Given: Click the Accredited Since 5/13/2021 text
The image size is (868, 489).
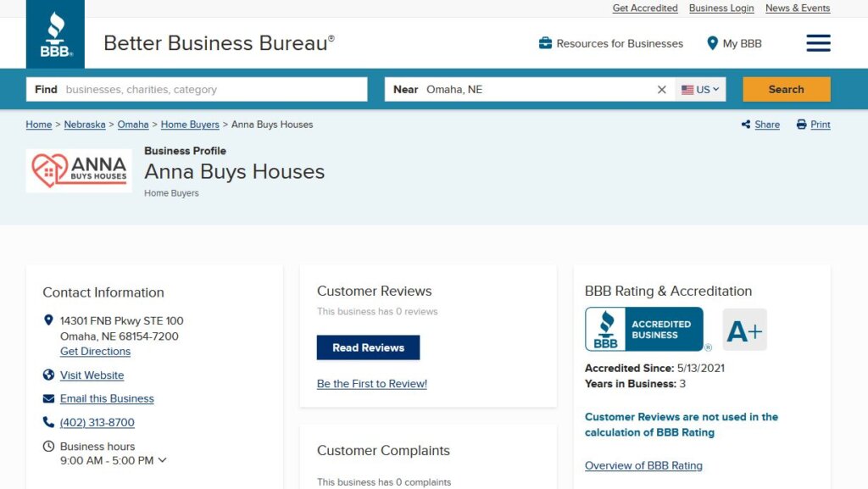Looking at the screenshot, I should click(x=654, y=369).
